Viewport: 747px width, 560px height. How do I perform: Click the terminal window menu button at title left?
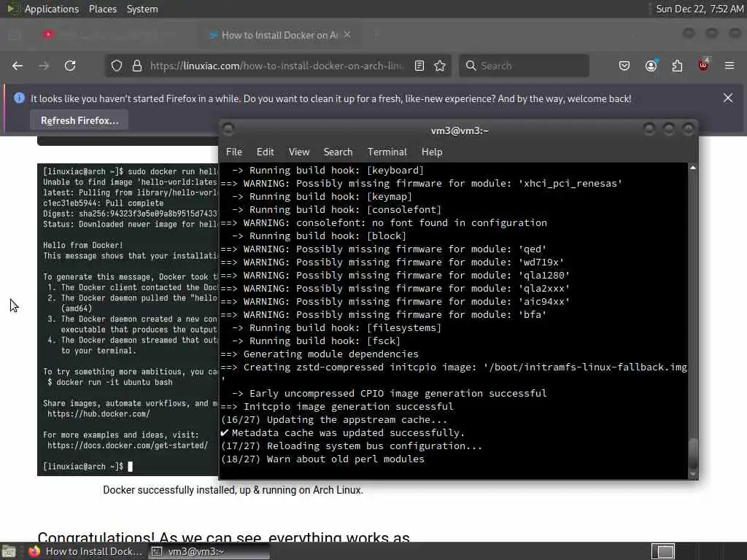point(228,129)
